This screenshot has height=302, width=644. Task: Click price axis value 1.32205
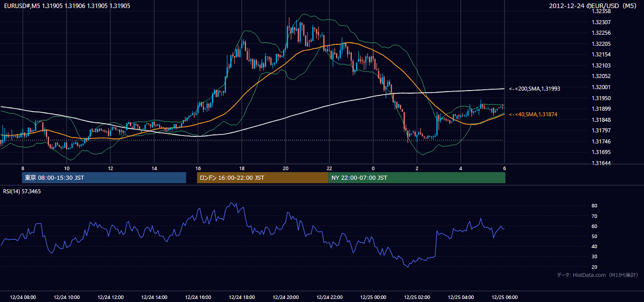pyautogui.click(x=601, y=44)
